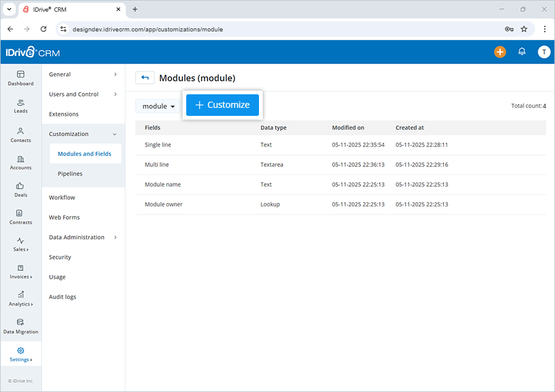555x392 pixels.
Task: View notifications via the bell icon
Action: [522, 52]
